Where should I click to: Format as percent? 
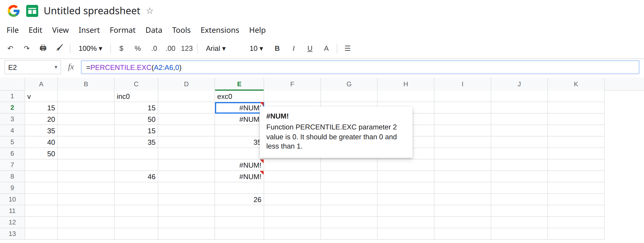click(138, 48)
